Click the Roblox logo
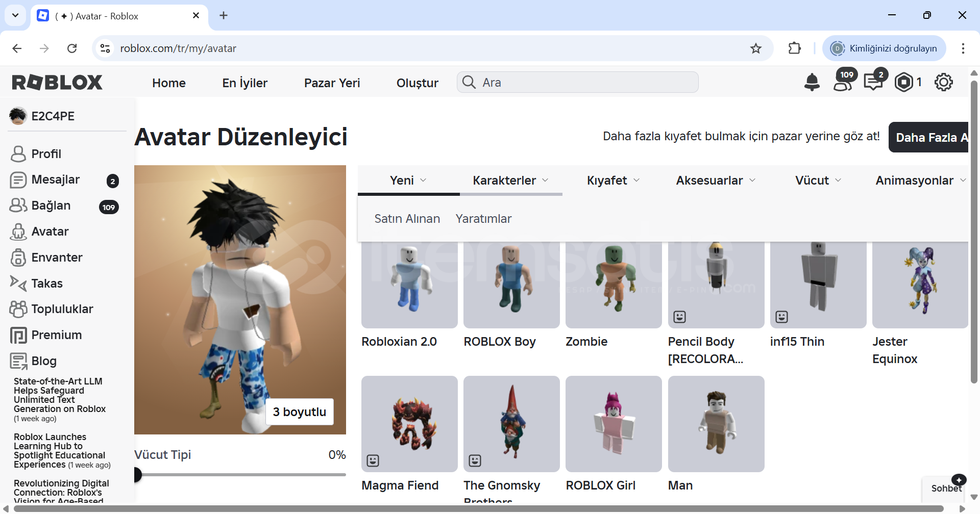This screenshot has width=980, height=514. [57, 82]
